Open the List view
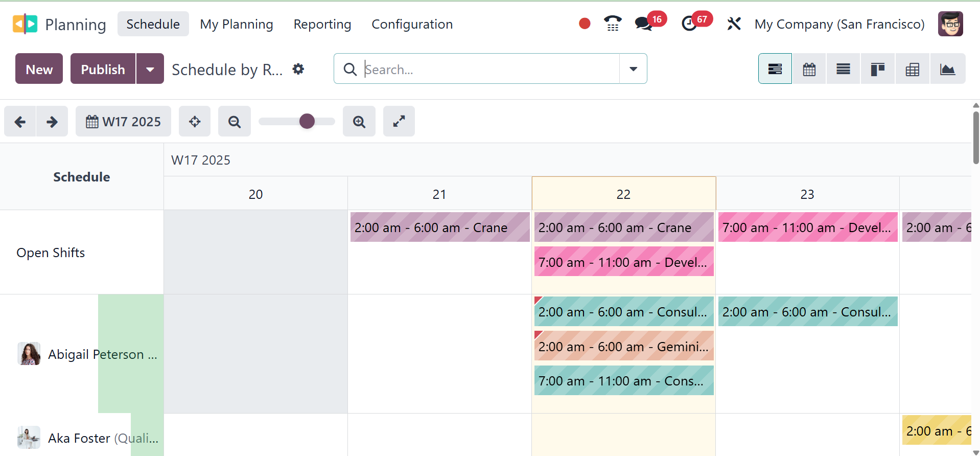Image resolution: width=980 pixels, height=456 pixels. click(843, 69)
